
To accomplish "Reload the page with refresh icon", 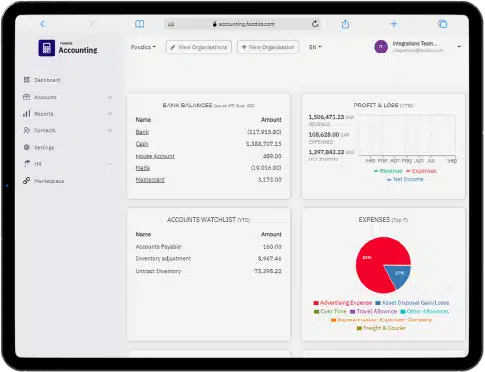I will (315, 24).
